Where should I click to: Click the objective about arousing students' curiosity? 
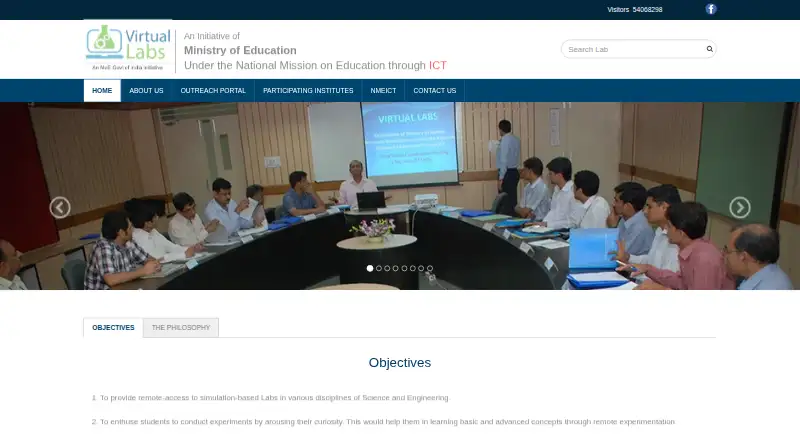pos(383,422)
